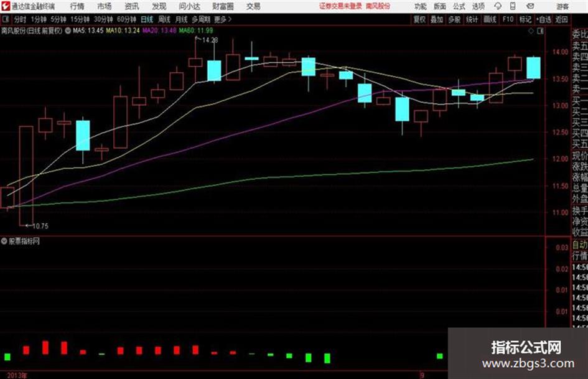Click the side panel icon beside diamond
This screenshot has height=379, width=588.
tap(540, 31)
